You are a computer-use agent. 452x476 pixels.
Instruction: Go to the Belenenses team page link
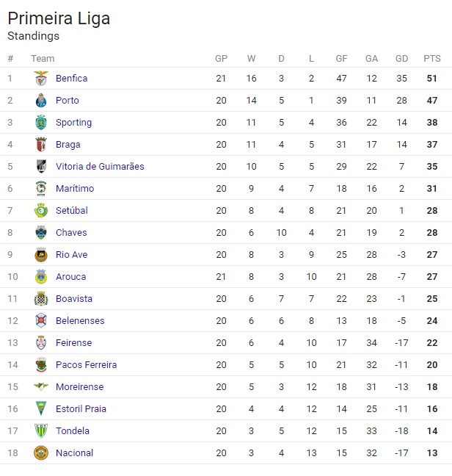coord(80,321)
